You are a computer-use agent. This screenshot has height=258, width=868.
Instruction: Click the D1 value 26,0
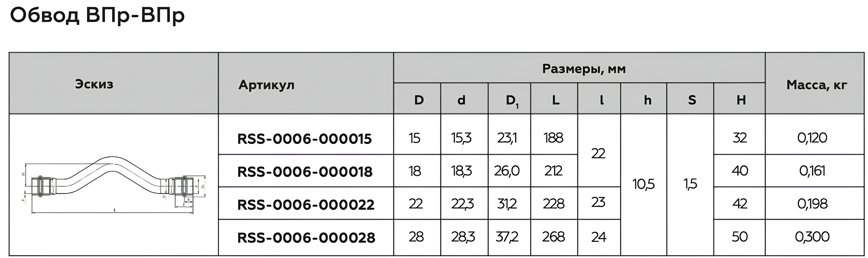[507, 171]
